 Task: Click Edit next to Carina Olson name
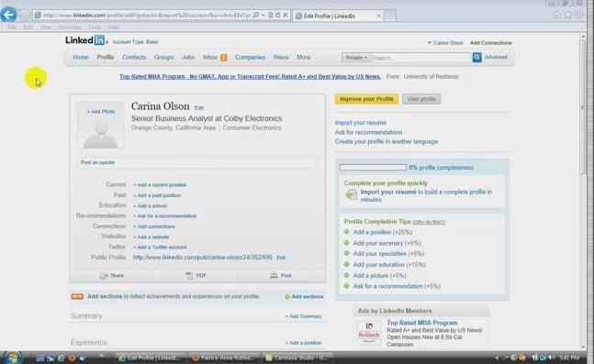[x=199, y=108]
